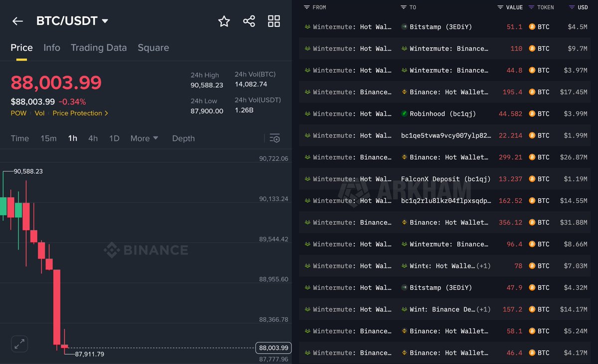Open the bc1q2rlu8lkz04flpxsqdp address link

click(446, 201)
